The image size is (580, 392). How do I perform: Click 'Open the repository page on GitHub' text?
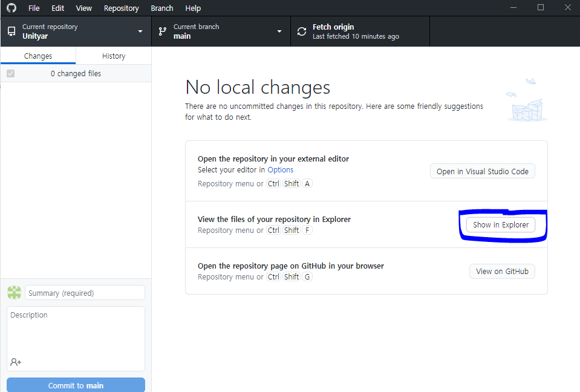tap(291, 266)
